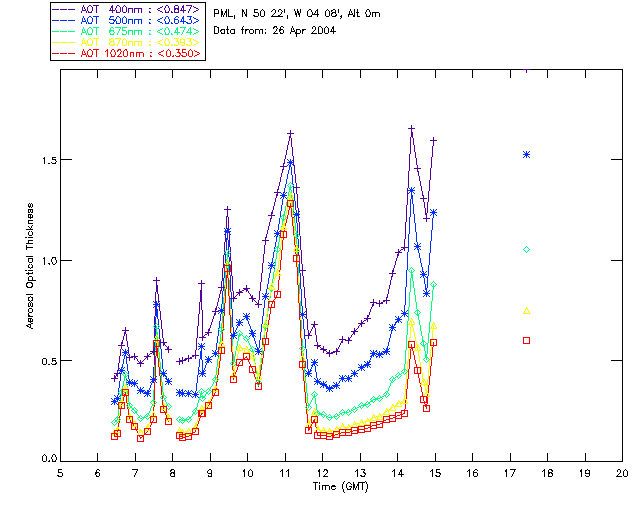Viewport: 640px width, 512px height.
Task: Click the blue dashed line sample in legend
Action: coord(64,20)
